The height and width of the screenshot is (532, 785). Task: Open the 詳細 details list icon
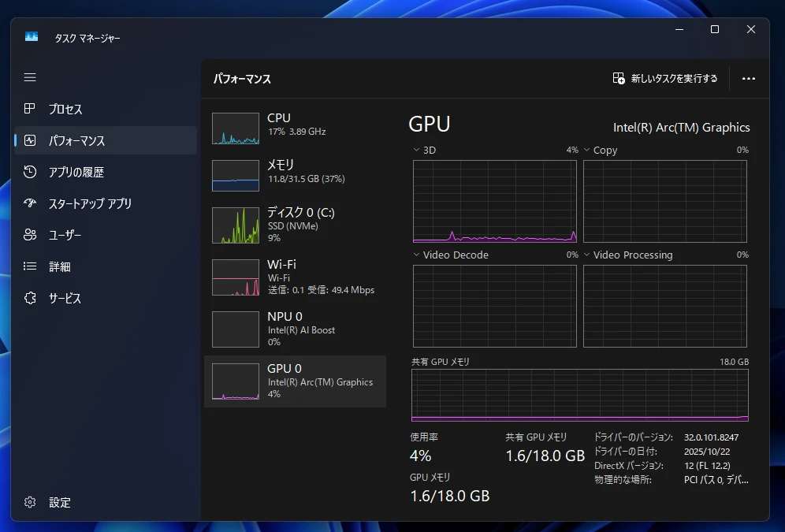point(30,266)
